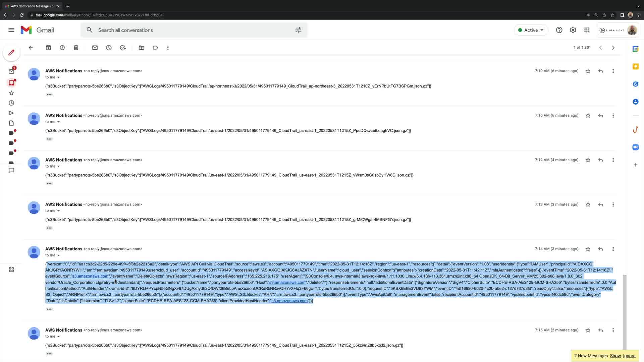This screenshot has height=362, width=644.
Task: Click Ignore in New Messages notification
Action: point(629,356)
